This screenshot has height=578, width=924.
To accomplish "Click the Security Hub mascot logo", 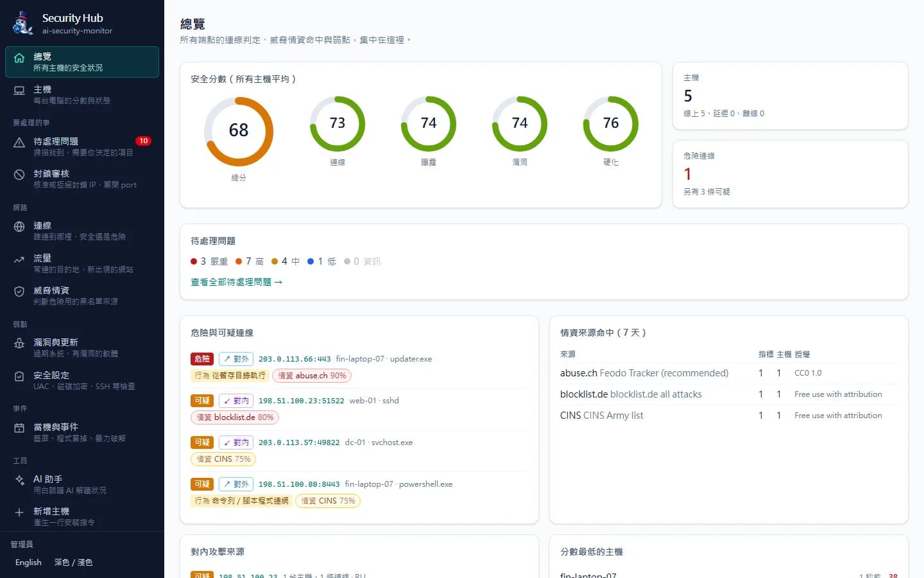I will pyautogui.click(x=22, y=23).
